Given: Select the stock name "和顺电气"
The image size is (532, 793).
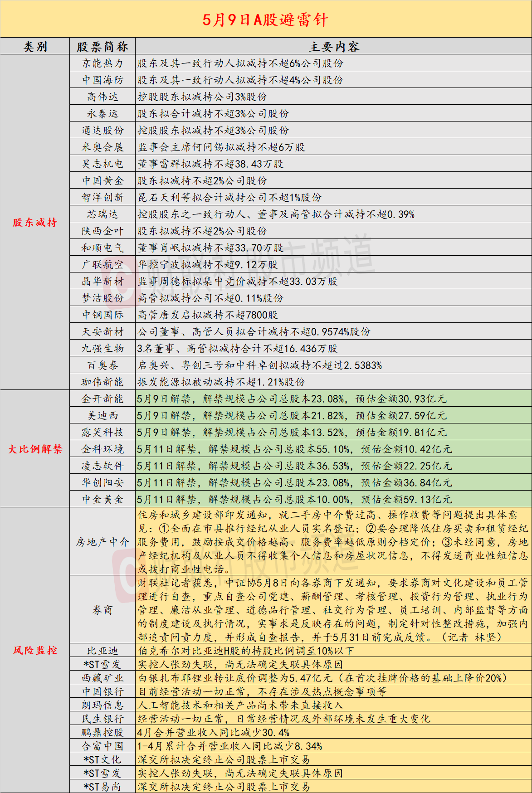Looking at the screenshot, I should click(x=102, y=248).
